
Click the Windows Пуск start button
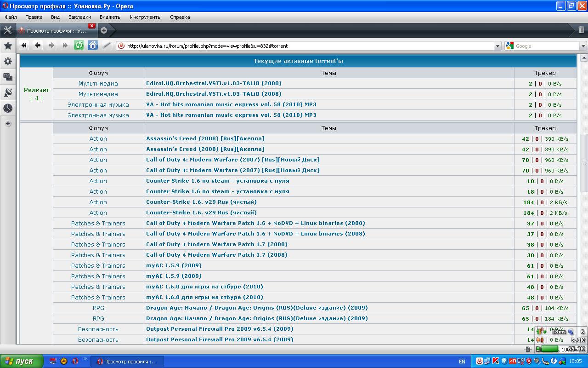point(22,361)
